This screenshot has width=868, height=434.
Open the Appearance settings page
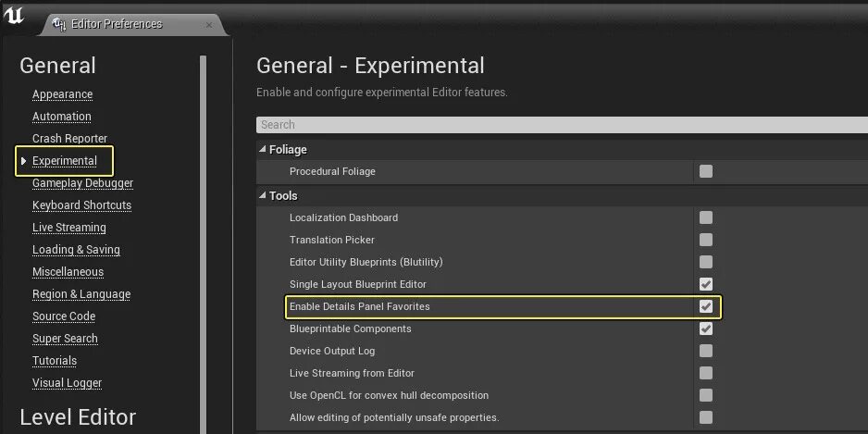[x=62, y=94]
